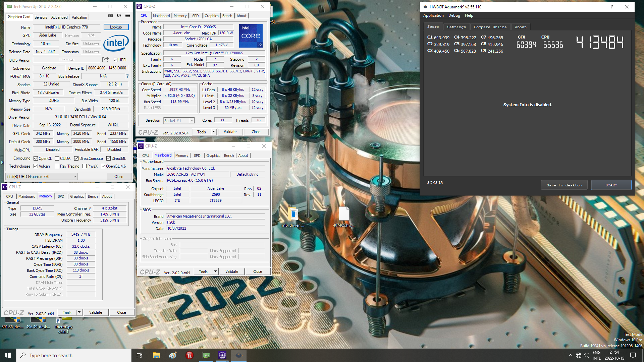
Task: Click the GPU-Z refresh icon
Action: point(119,16)
